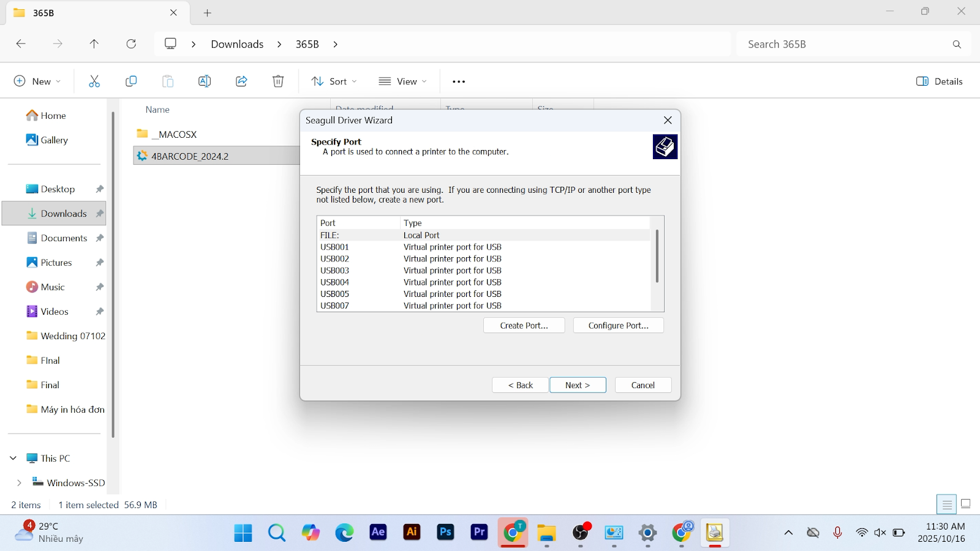This screenshot has height=551, width=980.
Task: Switch to Chrome with the T profile badge
Action: coord(513,533)
